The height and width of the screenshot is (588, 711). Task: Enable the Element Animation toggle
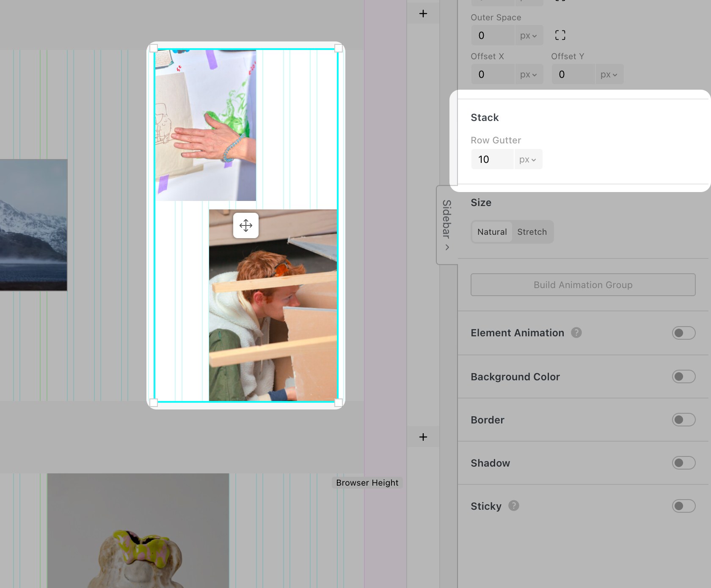(683, 333)
